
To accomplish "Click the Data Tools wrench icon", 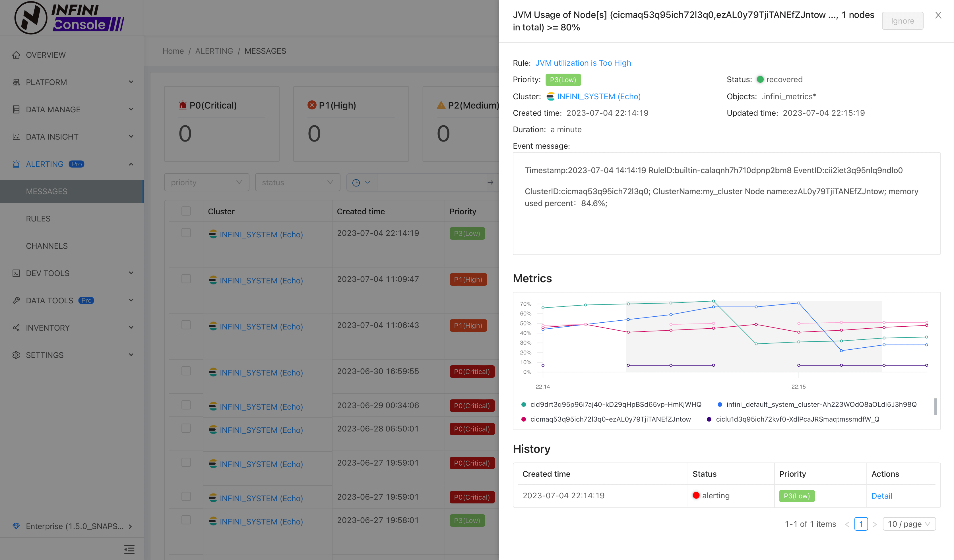I will (x=16, y=300).
